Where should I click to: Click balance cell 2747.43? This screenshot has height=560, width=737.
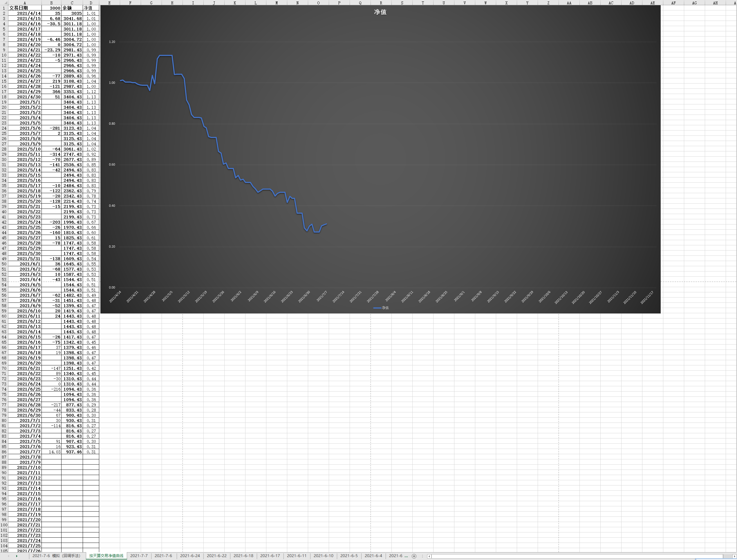coord(72,154)
